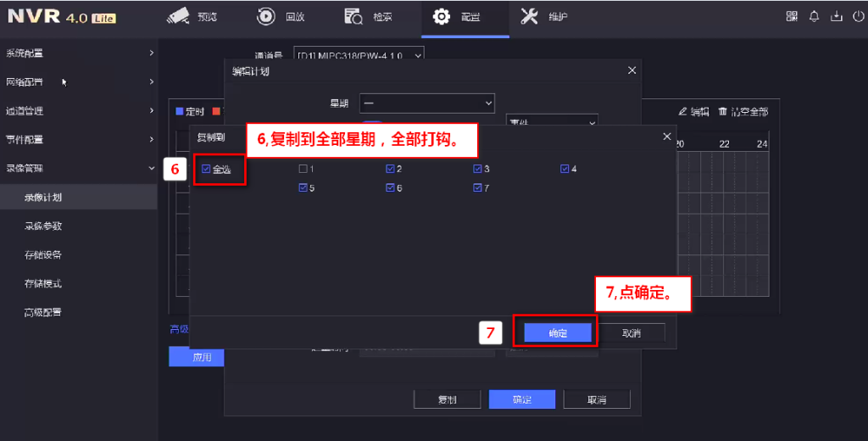Click 确定 in the 复制到 dialog
Screen dimensions: 868x441
558,333
